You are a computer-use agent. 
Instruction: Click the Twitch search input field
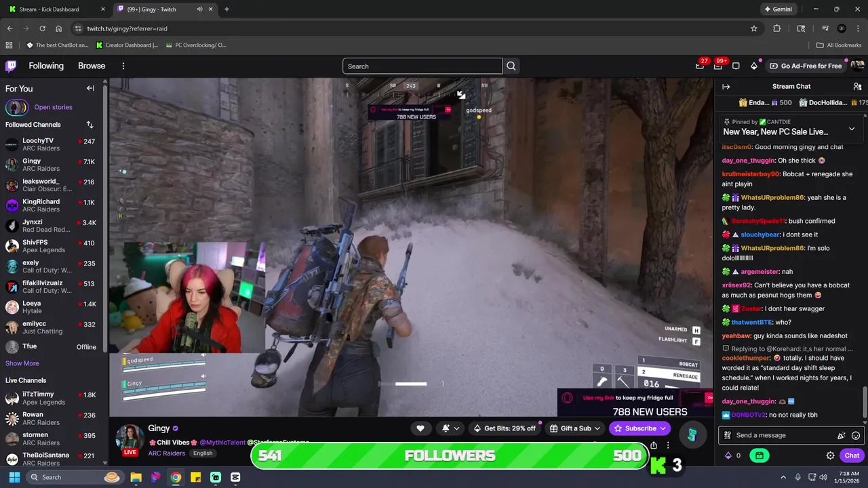422,66
